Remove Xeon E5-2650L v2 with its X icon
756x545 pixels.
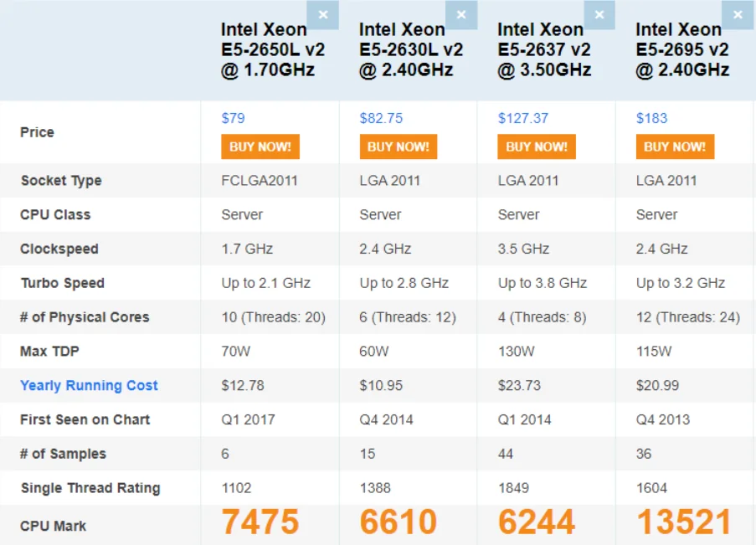[x=322, y=15]
